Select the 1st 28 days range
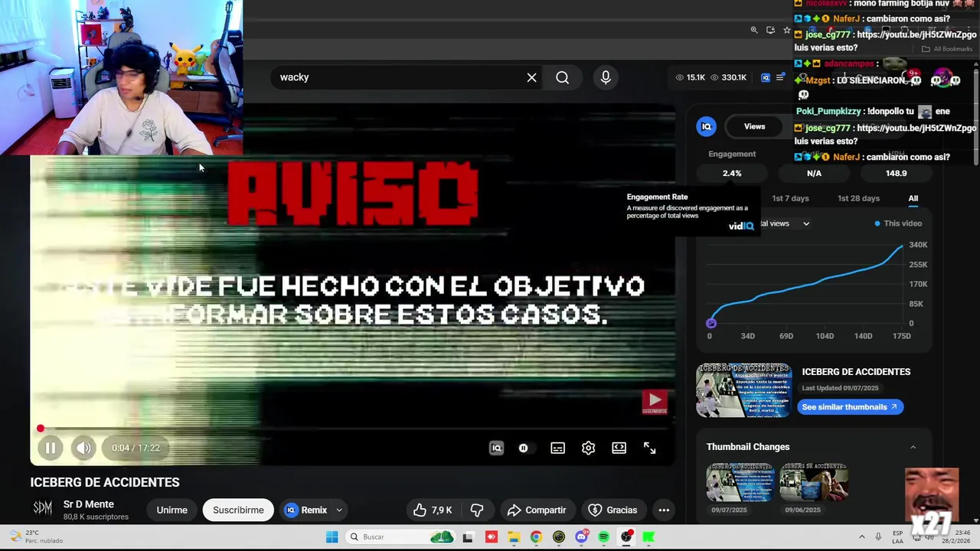The width and height of the screenshot is (980, 551). (858, 198)
